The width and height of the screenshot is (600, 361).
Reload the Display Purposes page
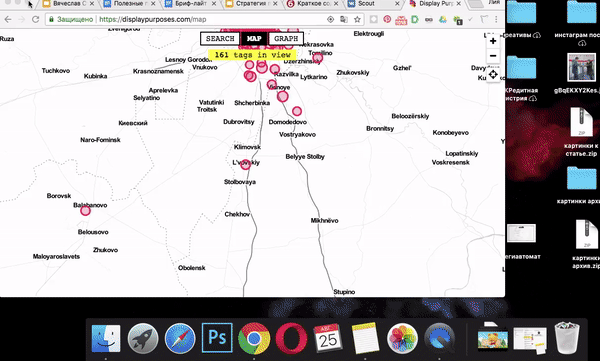[35, 19]
